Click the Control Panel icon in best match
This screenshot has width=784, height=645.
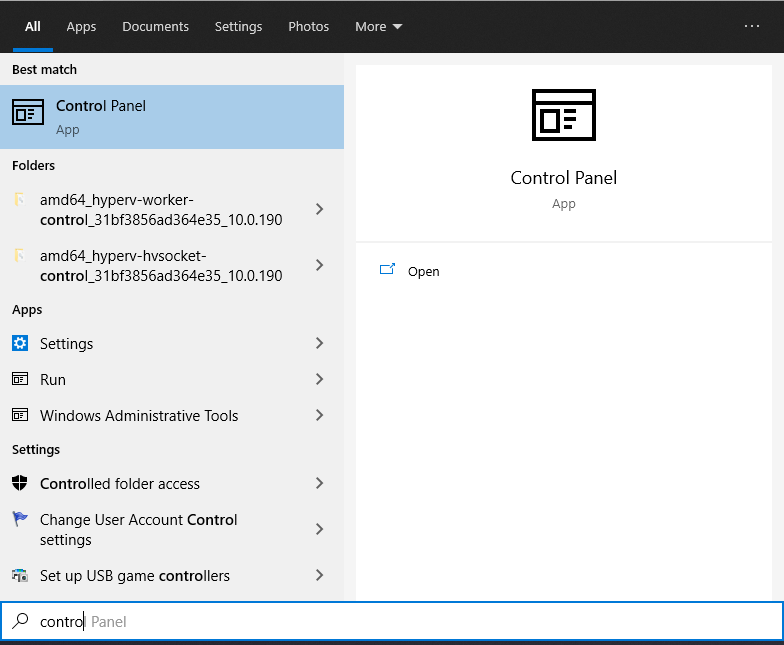[x=28, y=112]
